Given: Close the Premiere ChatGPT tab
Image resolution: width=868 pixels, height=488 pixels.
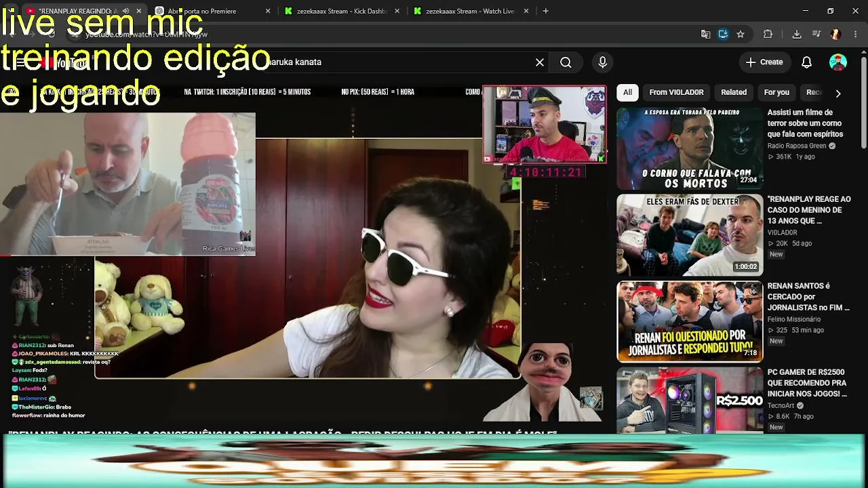Looking at the screenshot, I should pyautogui.click(x=268, y=11).
